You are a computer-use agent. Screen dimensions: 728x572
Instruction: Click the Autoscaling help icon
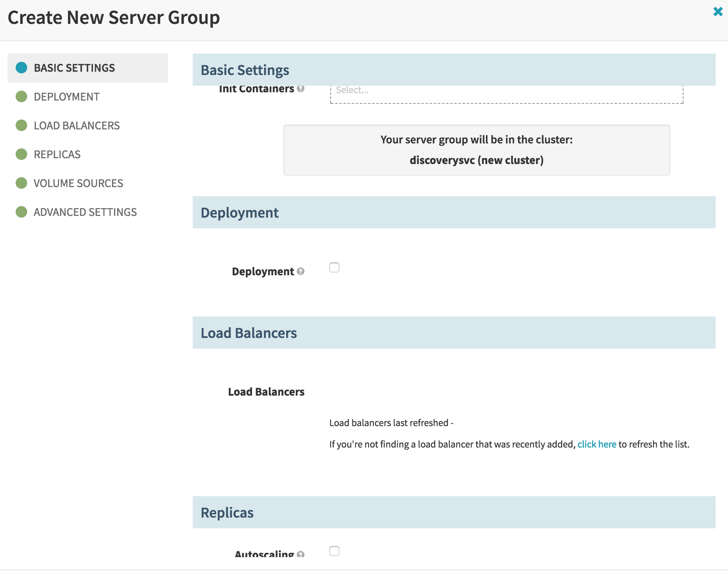click(x=301, y=554)
